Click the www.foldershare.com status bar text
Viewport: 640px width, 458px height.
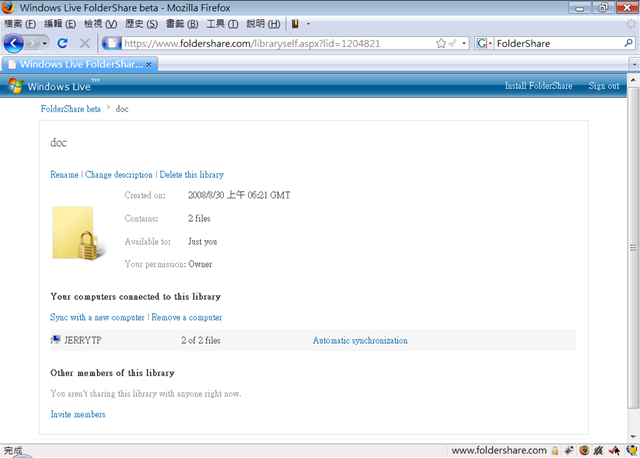(499, 450)
